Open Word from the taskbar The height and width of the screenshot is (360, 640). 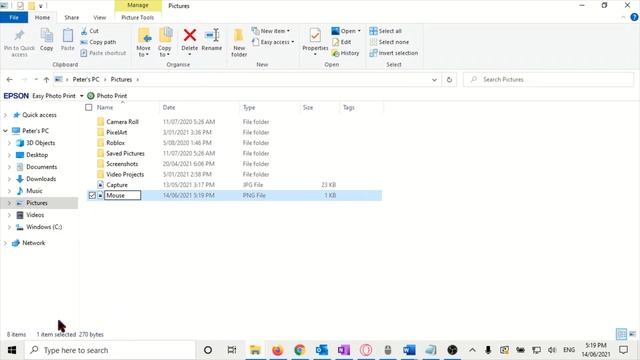[x=409, y=350]
